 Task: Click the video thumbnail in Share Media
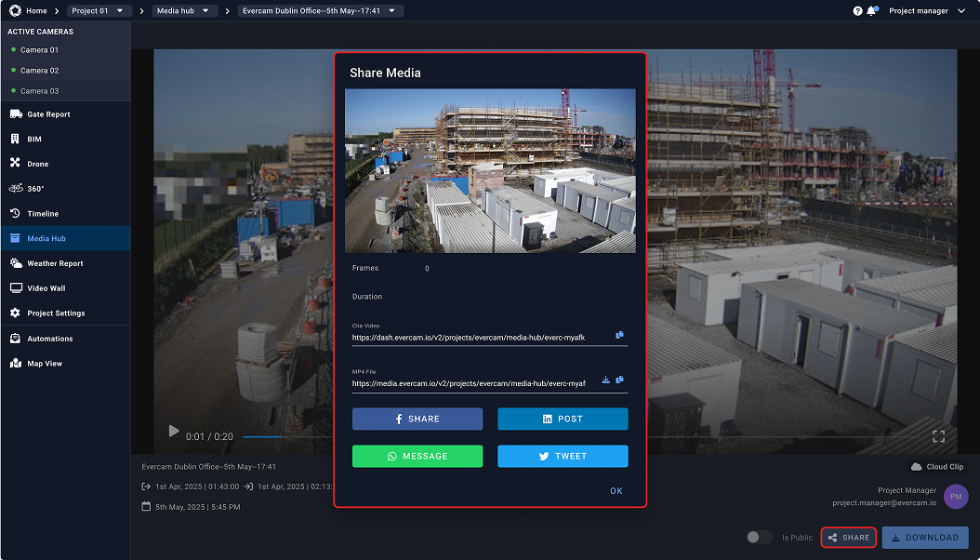tap(490, 170)
